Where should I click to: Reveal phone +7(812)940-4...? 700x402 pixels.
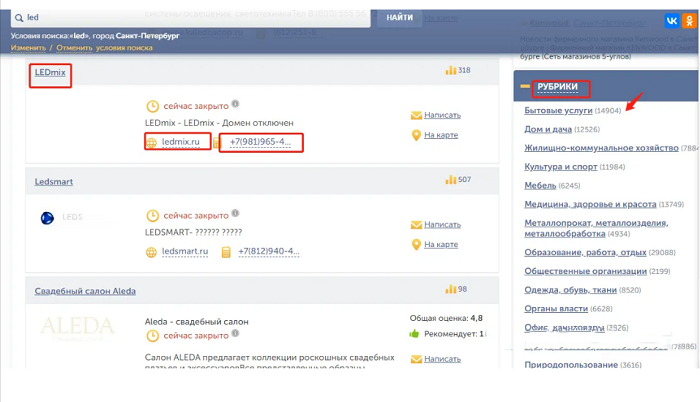click(269, 251)
